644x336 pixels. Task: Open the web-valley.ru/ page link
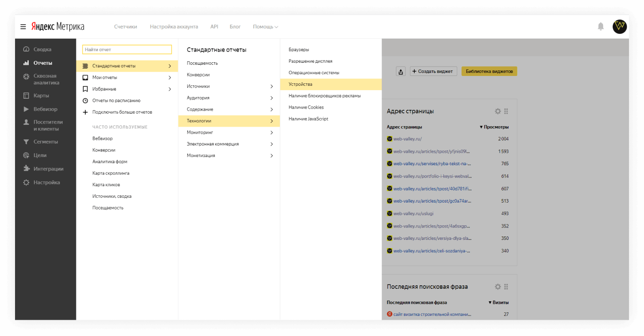click(x=407, y=139)
